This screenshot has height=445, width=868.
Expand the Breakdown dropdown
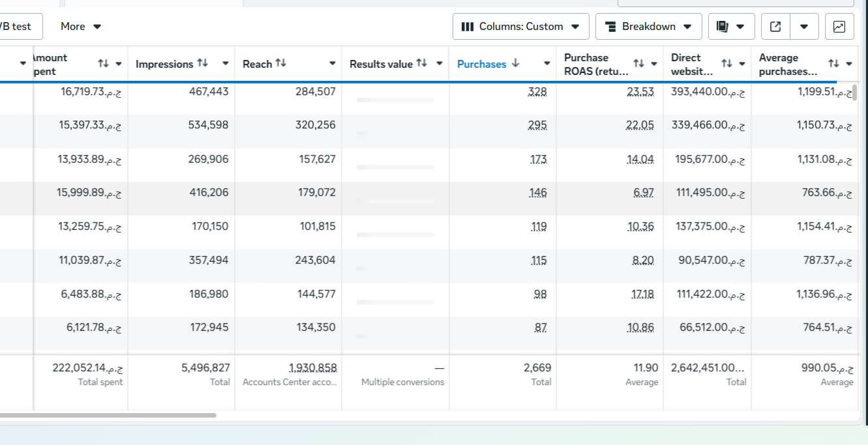coord(648,27)
